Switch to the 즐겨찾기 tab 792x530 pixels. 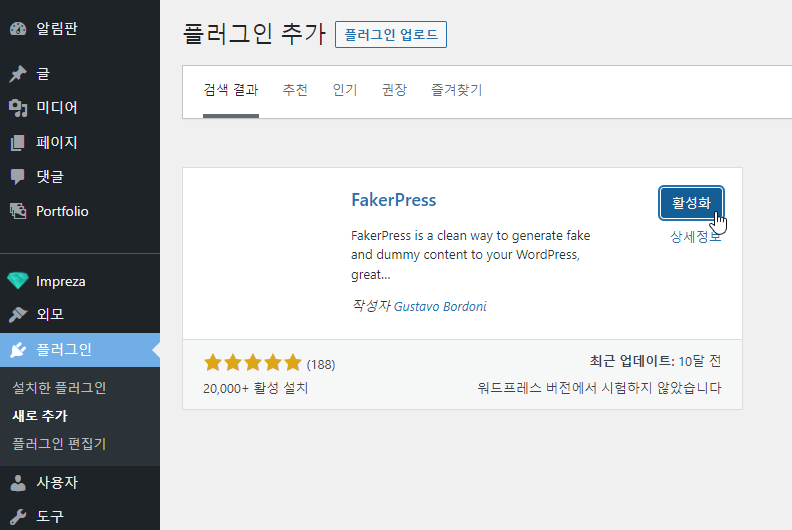[x=457, y=90]
